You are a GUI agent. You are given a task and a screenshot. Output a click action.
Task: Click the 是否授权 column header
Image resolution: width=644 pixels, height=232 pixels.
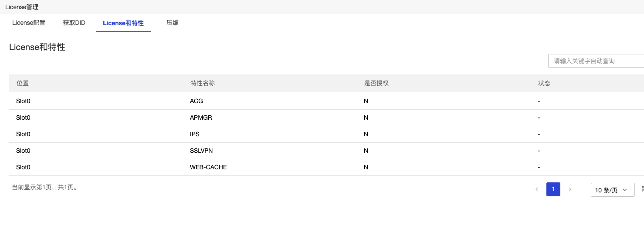tap(376, 83)
